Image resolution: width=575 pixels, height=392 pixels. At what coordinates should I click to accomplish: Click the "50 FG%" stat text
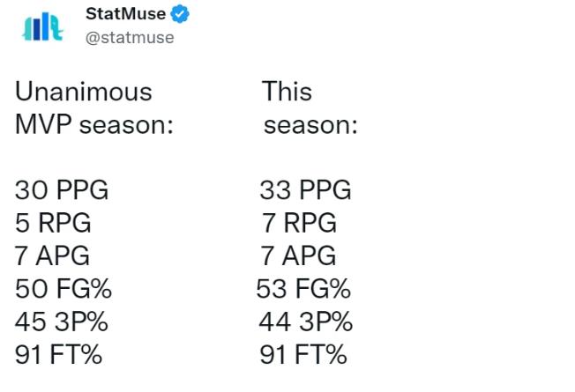tap(63, 289)
